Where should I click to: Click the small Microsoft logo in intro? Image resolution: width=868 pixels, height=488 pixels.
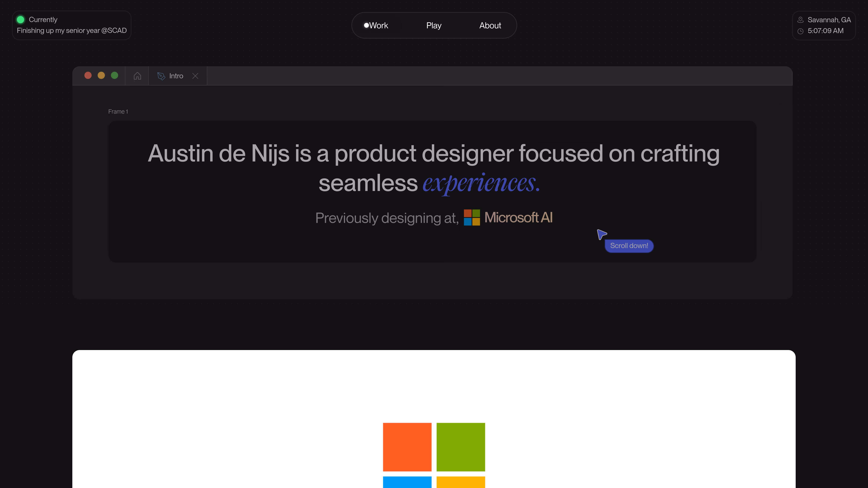472,217
